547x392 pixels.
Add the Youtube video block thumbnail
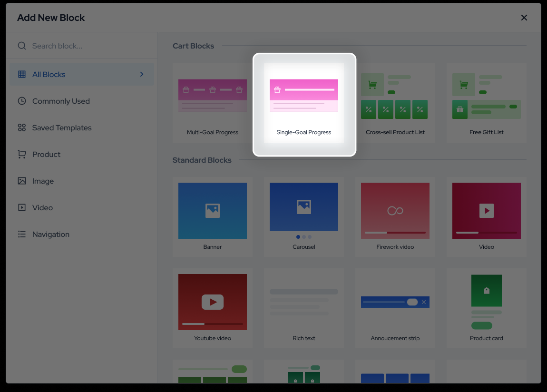[213, 302]
